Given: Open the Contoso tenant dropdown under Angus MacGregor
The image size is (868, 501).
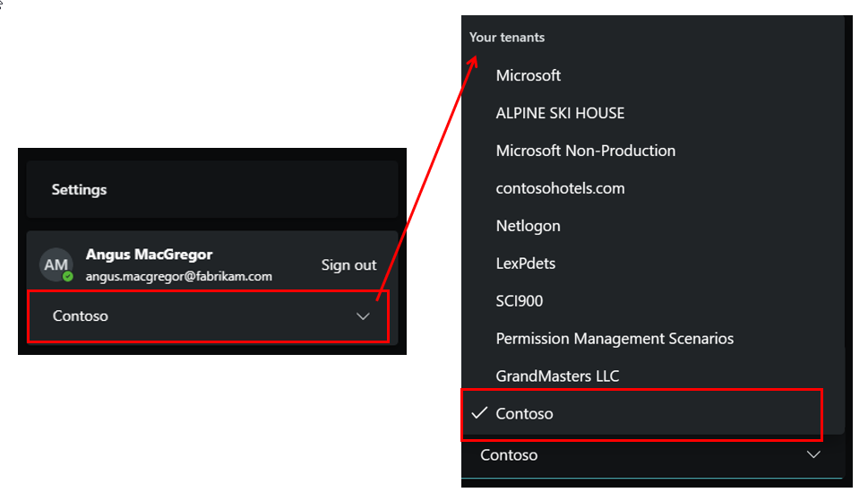Looking at the screenshot, I should [x=208, y=316].
